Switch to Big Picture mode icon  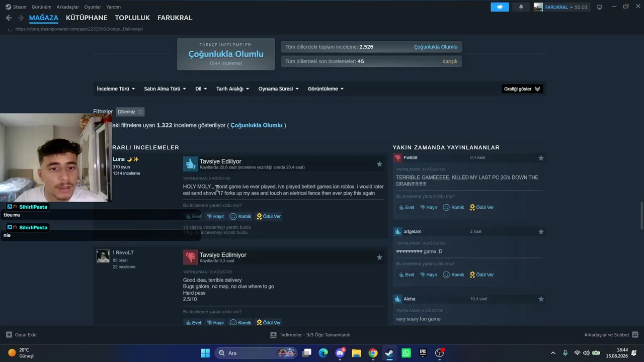[599, 7]
